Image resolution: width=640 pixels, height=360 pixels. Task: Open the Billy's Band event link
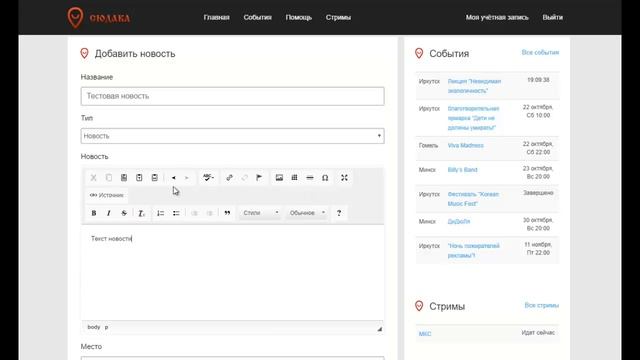[x=462, y=170]
